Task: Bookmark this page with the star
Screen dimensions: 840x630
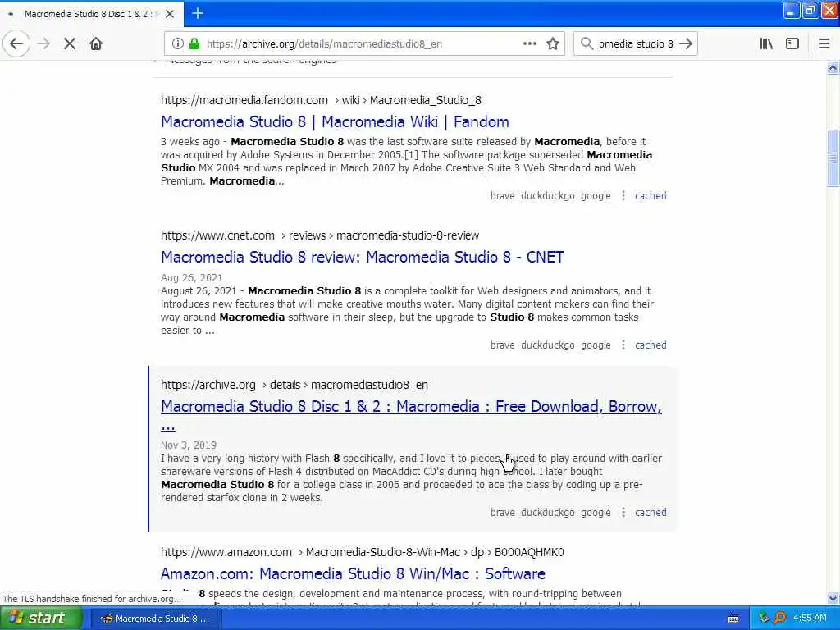Action: click(553, 44)
